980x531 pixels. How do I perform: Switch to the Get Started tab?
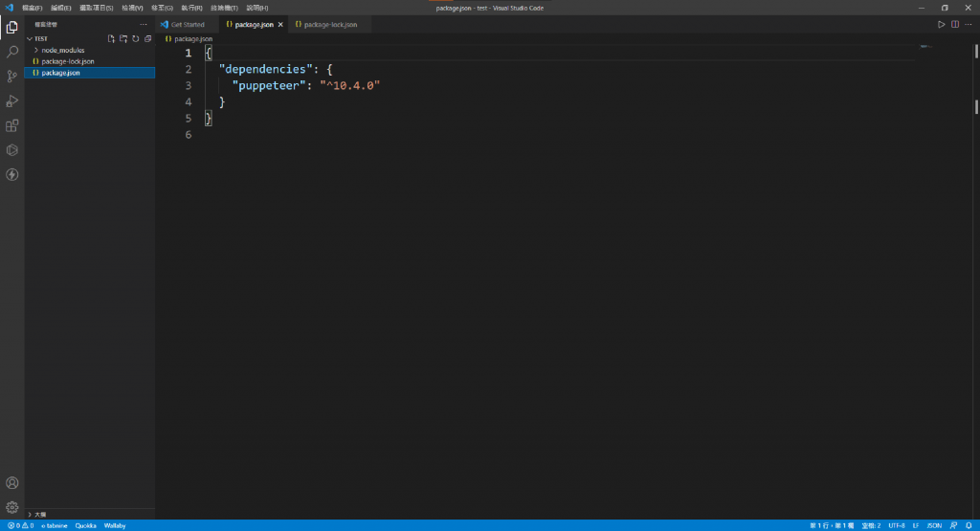(x=188, y=24)
